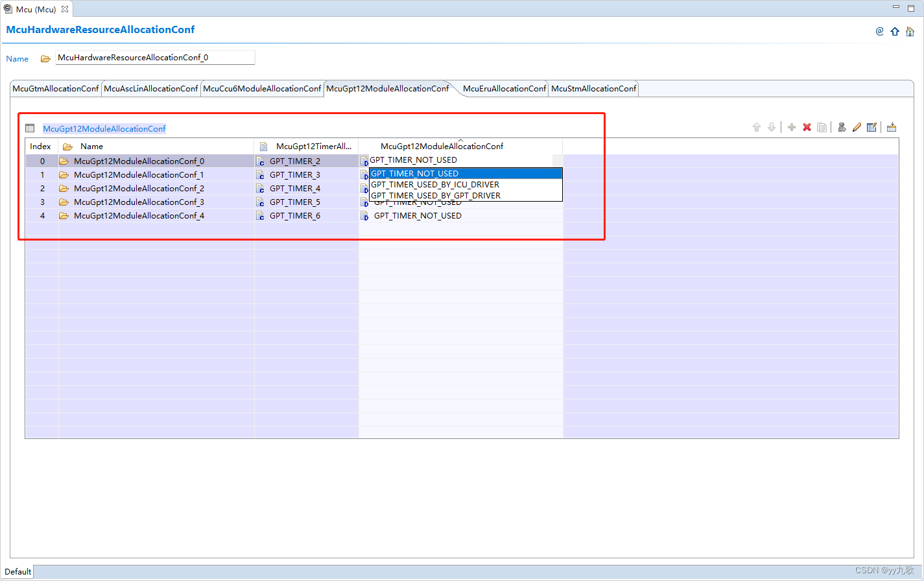Click the folder icon beside the Name field
This screenshot has width=924, height=581.
(45, 58)
